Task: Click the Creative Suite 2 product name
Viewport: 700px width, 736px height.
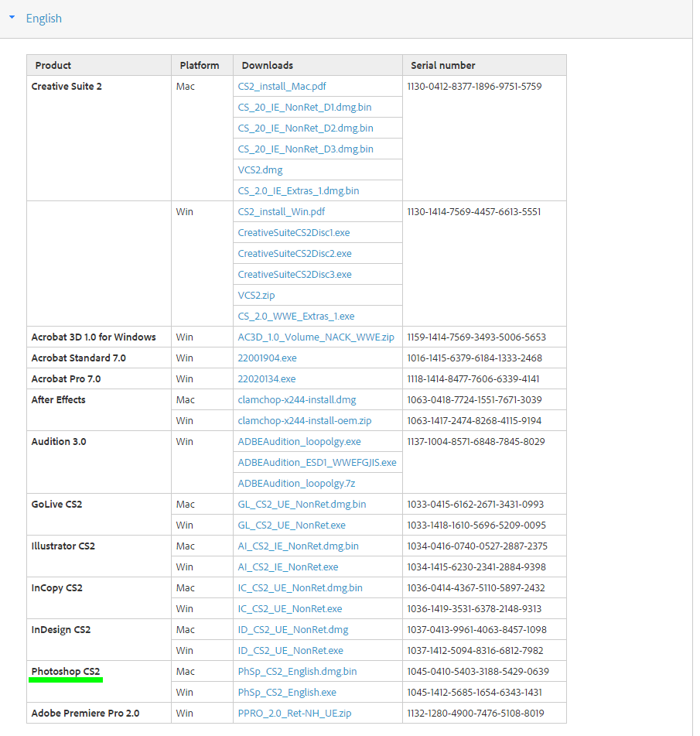Action: tap(67, 87)
